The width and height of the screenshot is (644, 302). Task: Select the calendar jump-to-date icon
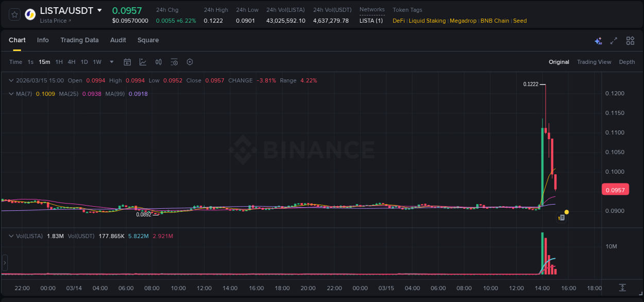(x=127, y=62)
